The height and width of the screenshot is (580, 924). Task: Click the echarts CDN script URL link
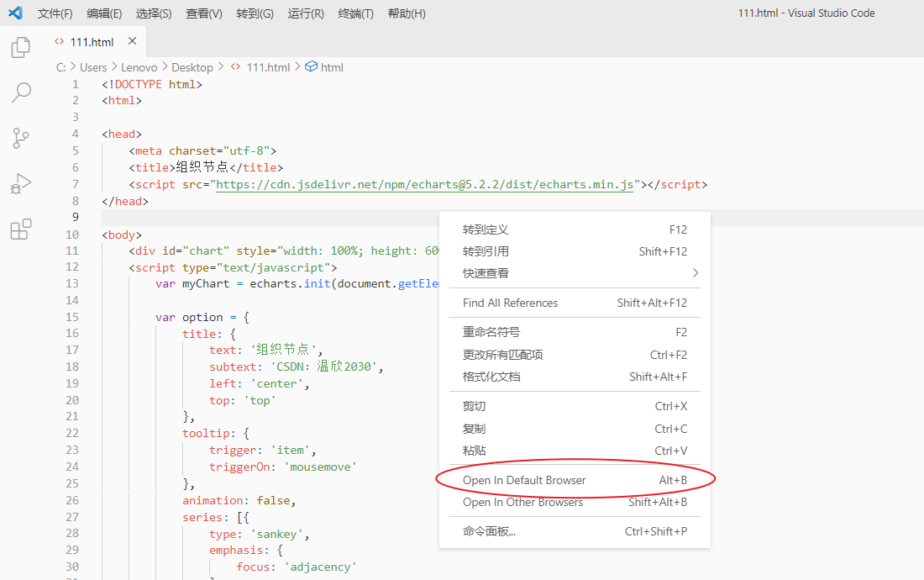click(x=424, y=184)
